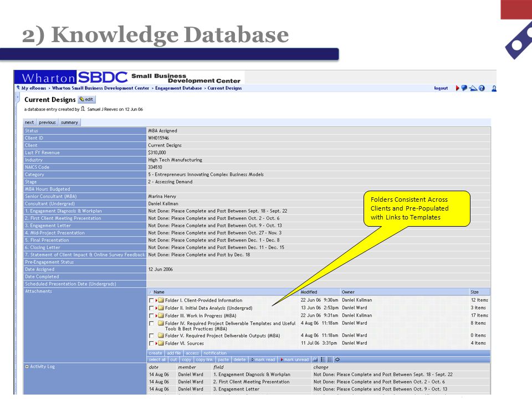Click the member profile icon beside help
The height and width of the screenshot is (399, 532).
[x=494, y=88]
